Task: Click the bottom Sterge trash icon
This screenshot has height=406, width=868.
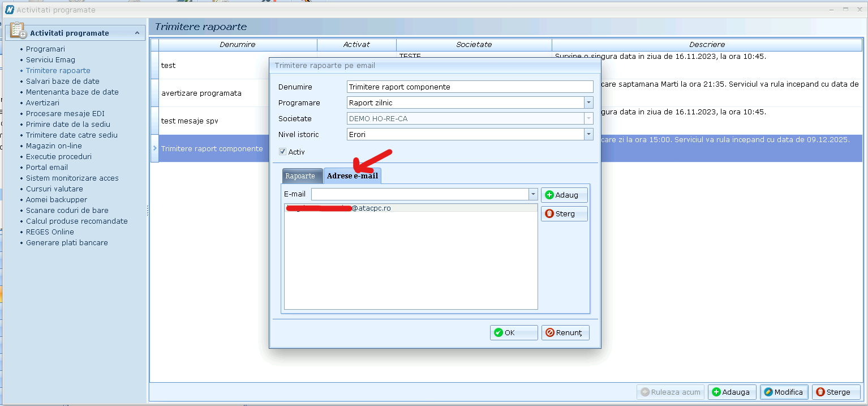Action: [820, 392]
